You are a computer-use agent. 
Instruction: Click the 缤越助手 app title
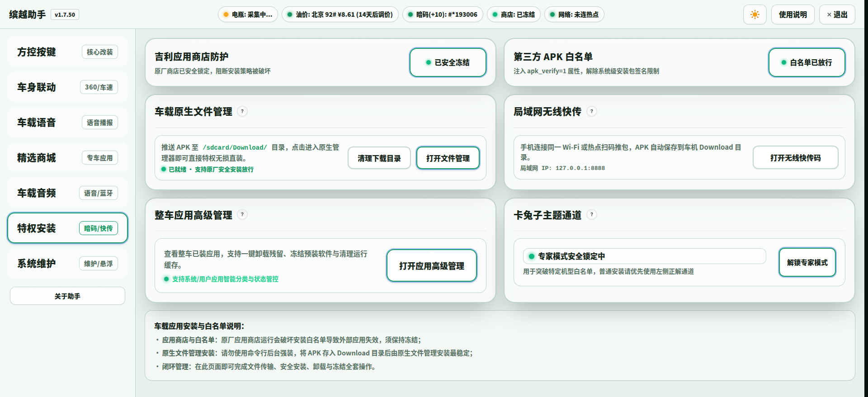click(27, 14)
